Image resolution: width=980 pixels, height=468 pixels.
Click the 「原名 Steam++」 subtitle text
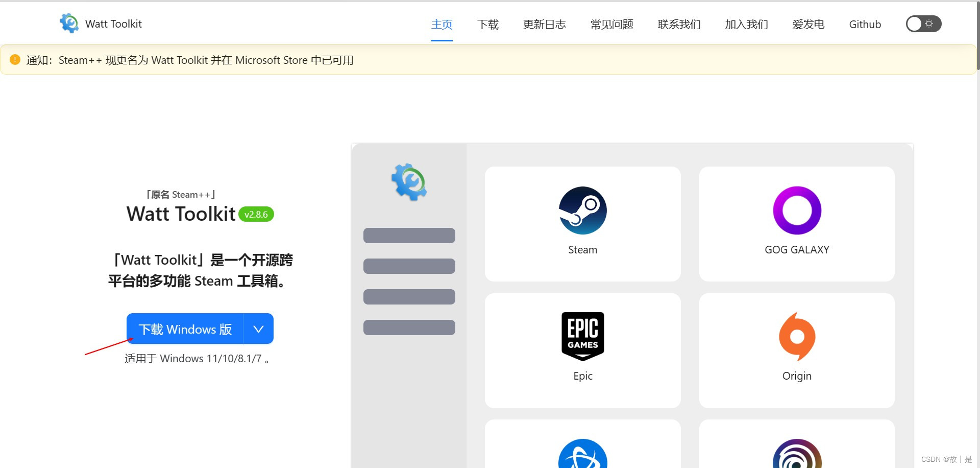pos(181,195)
